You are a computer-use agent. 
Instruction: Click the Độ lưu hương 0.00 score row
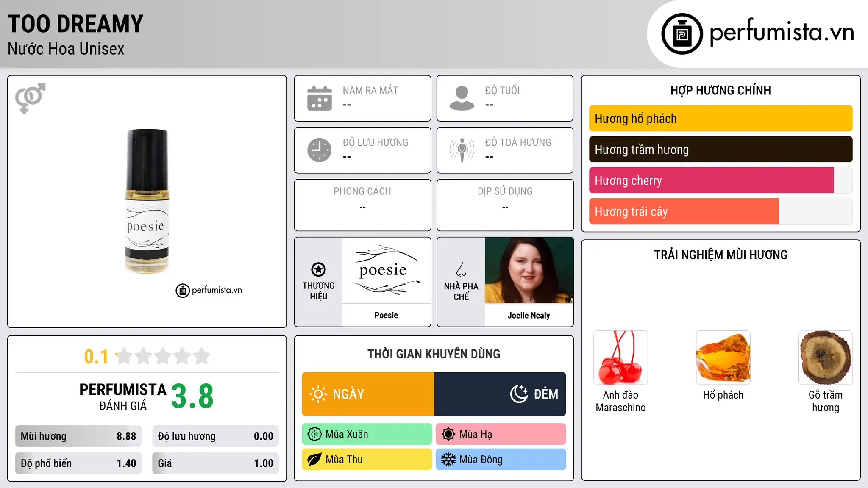click(215, 436)
